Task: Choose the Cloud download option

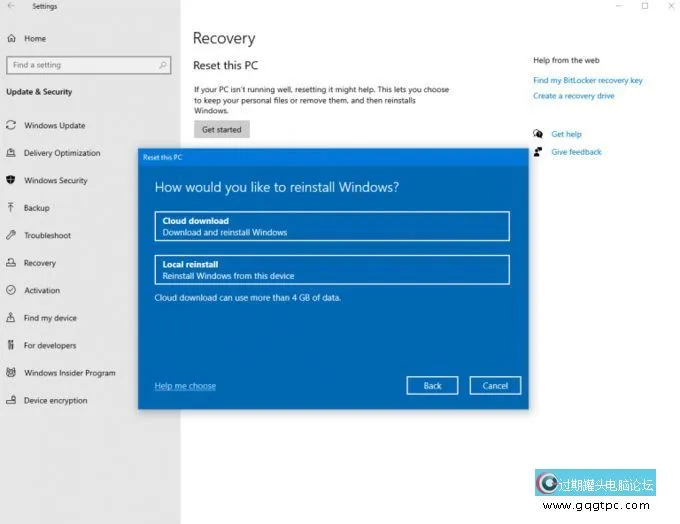Action: tap(331, 226)
